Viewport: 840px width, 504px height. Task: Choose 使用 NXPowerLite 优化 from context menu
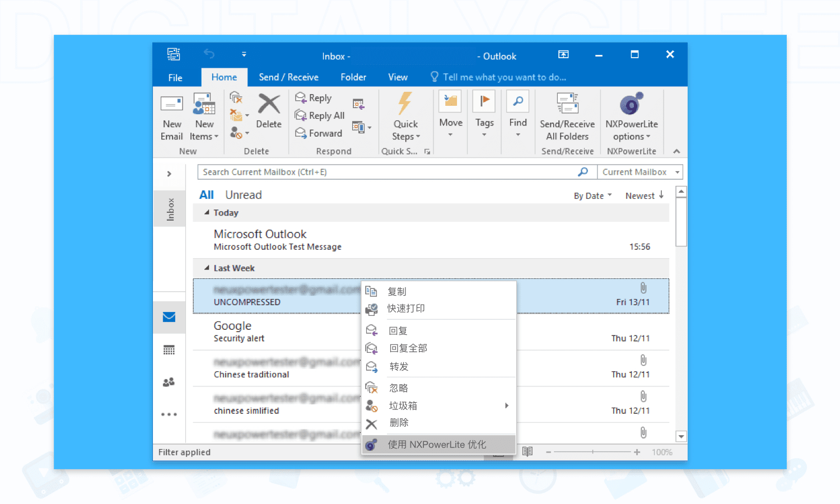(x=438, y=445)
